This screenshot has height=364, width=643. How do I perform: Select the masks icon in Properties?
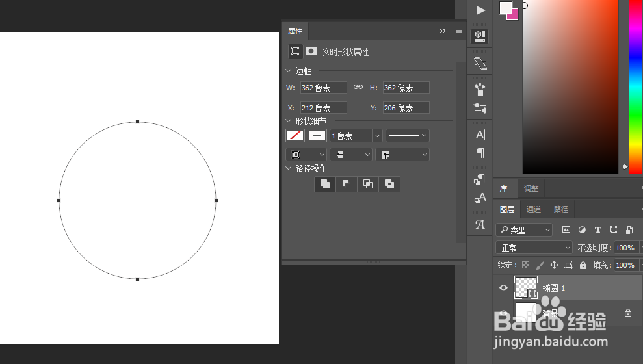coord(311,51)
